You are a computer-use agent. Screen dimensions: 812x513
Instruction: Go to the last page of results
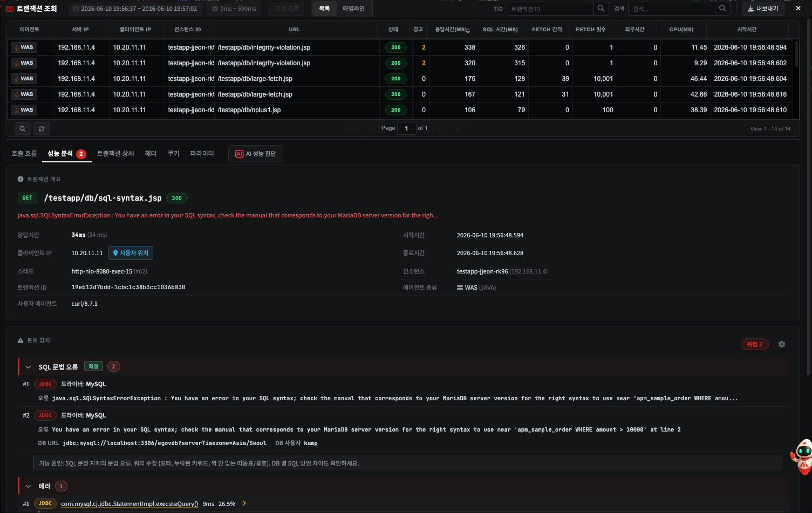point(458,128)
